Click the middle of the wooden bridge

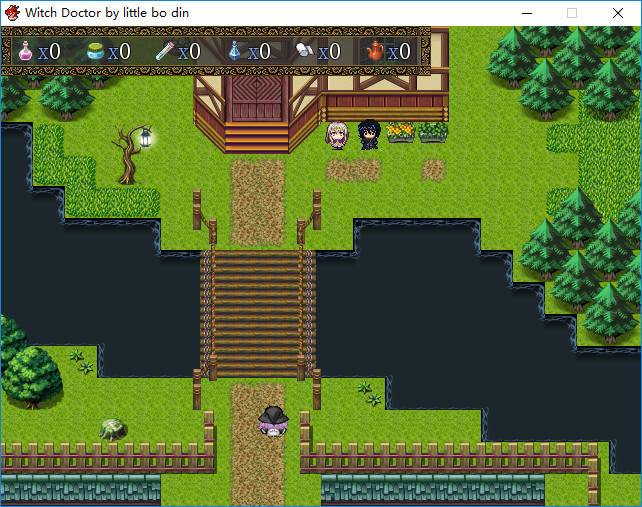(258, 312)
